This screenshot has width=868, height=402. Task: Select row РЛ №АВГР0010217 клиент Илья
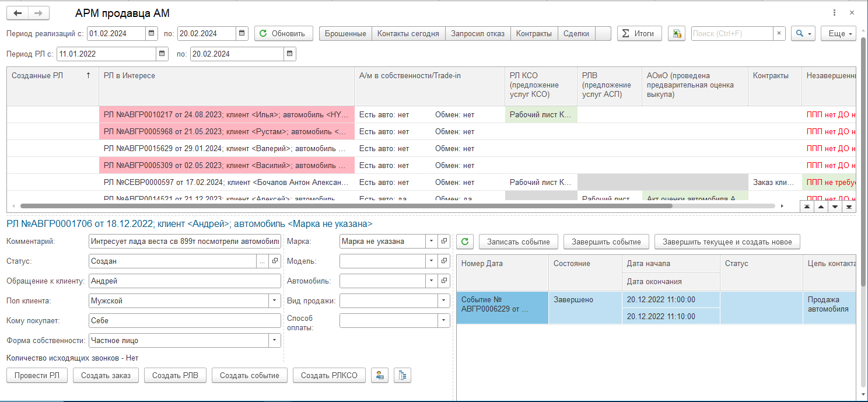[x=227, y=114]
